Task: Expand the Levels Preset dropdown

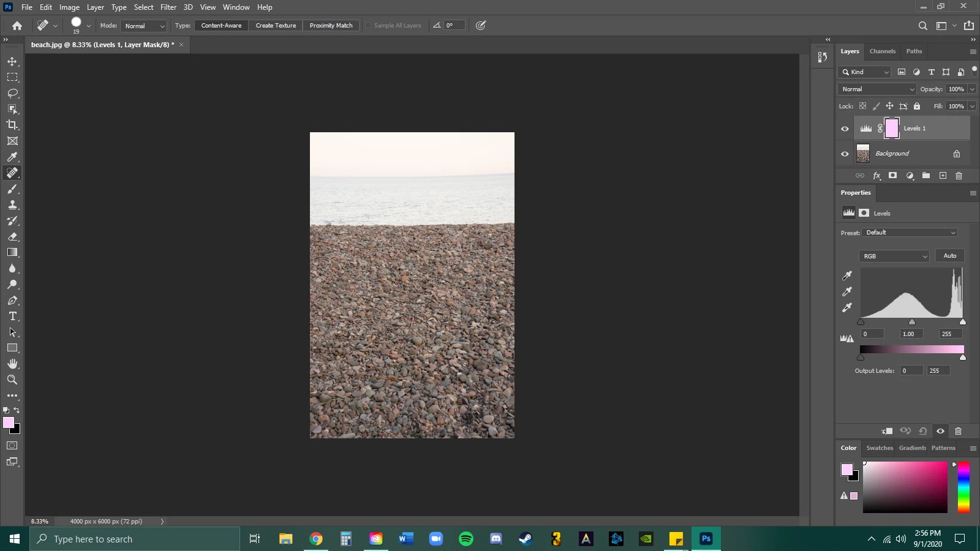Action: (x=910, y=233)
